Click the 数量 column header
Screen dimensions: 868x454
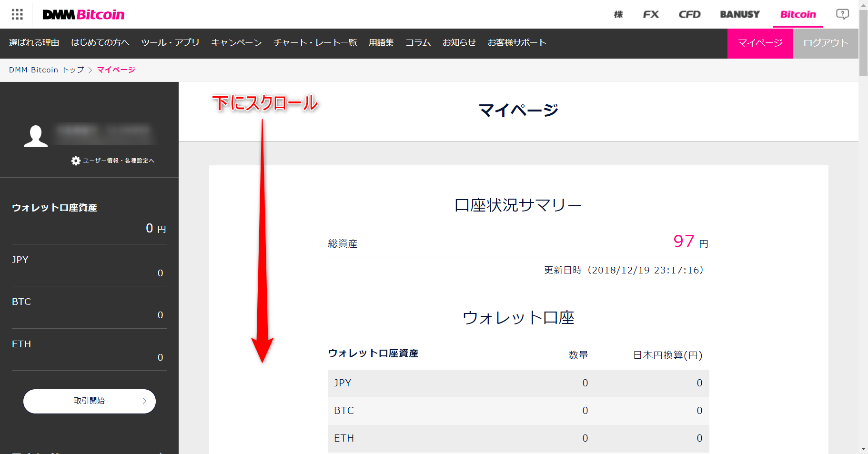tap(578, 355)
